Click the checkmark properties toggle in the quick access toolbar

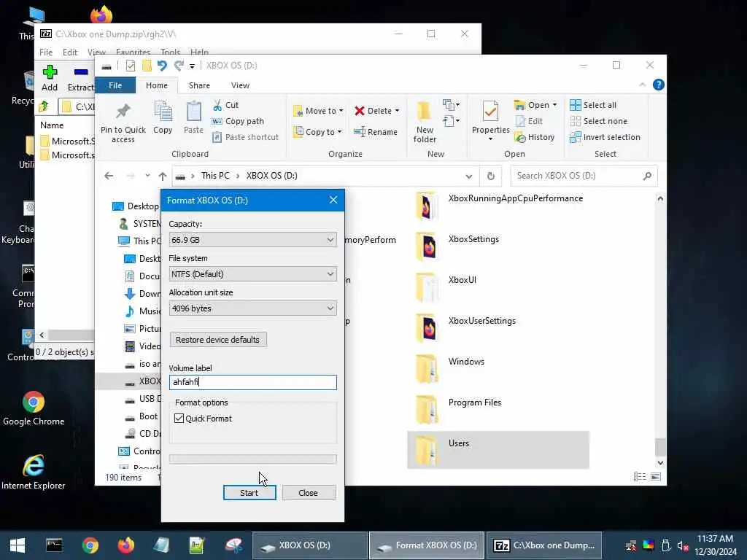130,65
